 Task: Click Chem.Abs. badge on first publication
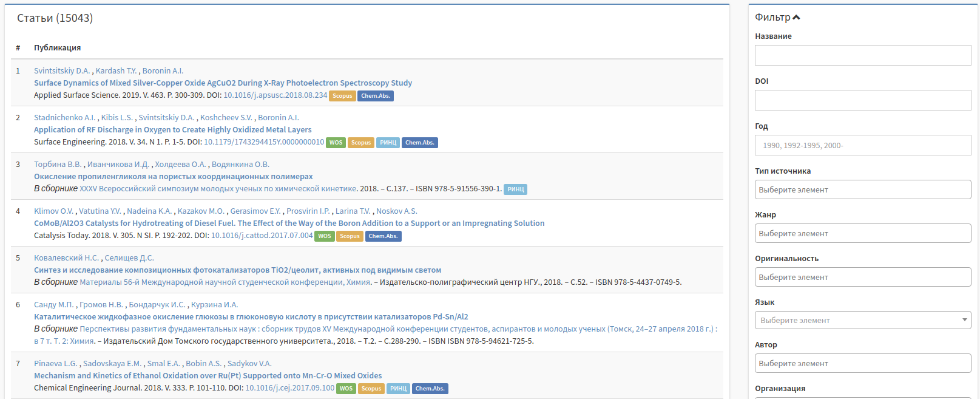pos(376,96)
